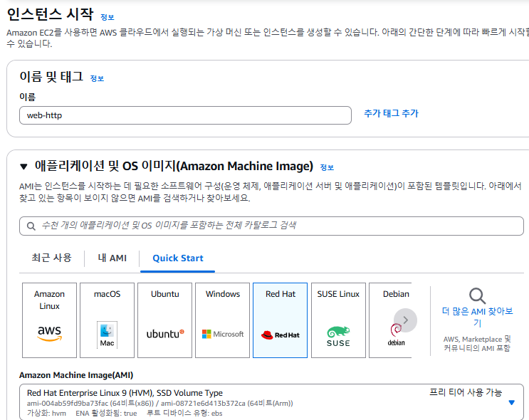Select the Windows Microsoft AMI card

click(x=222, y=320)
